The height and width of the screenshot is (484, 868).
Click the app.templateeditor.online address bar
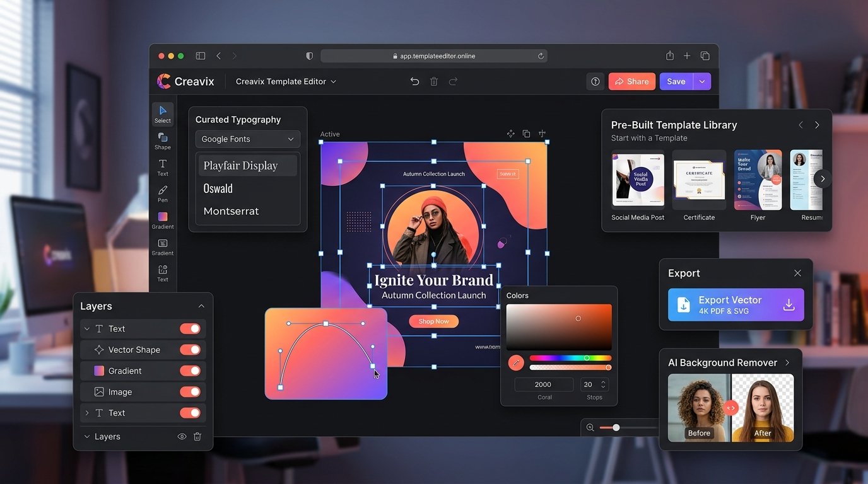coord(434,56)
